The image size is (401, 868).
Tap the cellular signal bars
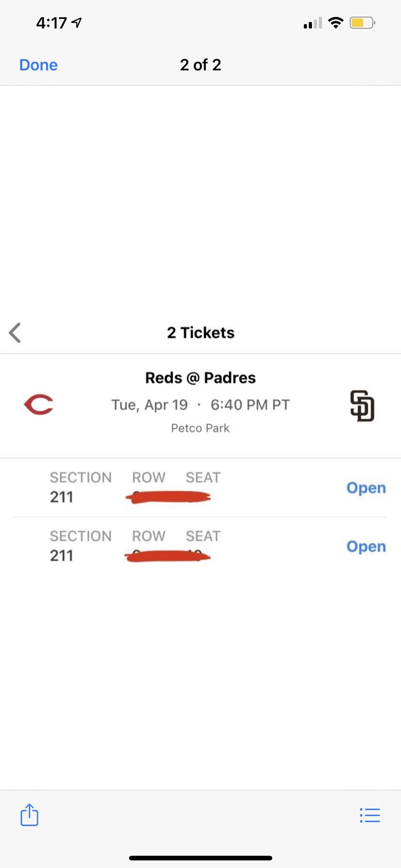coord(313,23)
